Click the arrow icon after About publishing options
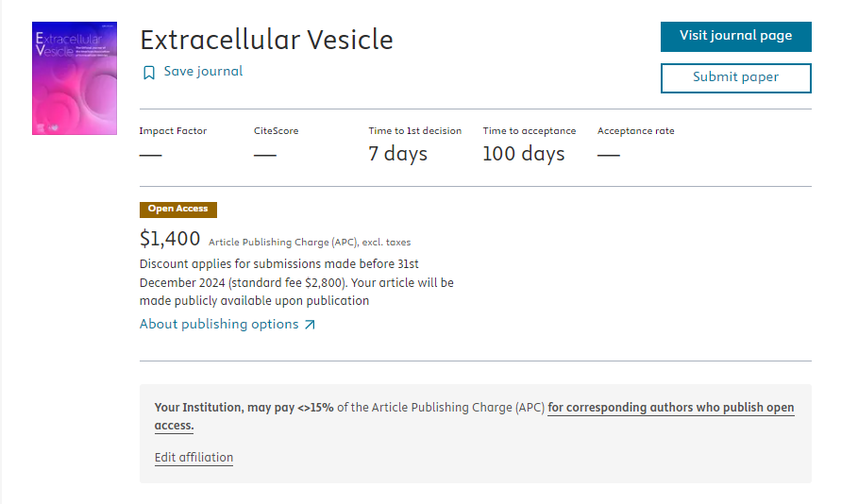 tap(310, 325)
